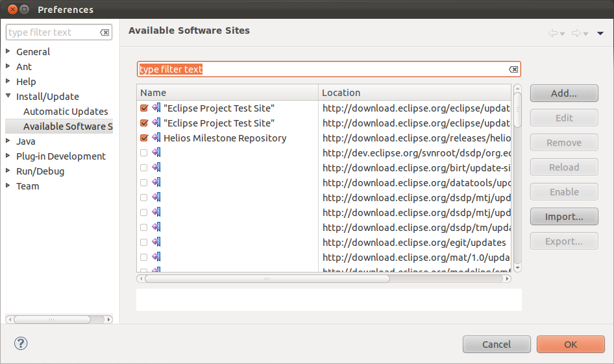Click the forward navigation arrow icon
614x364 pixels.
(576, 33)
